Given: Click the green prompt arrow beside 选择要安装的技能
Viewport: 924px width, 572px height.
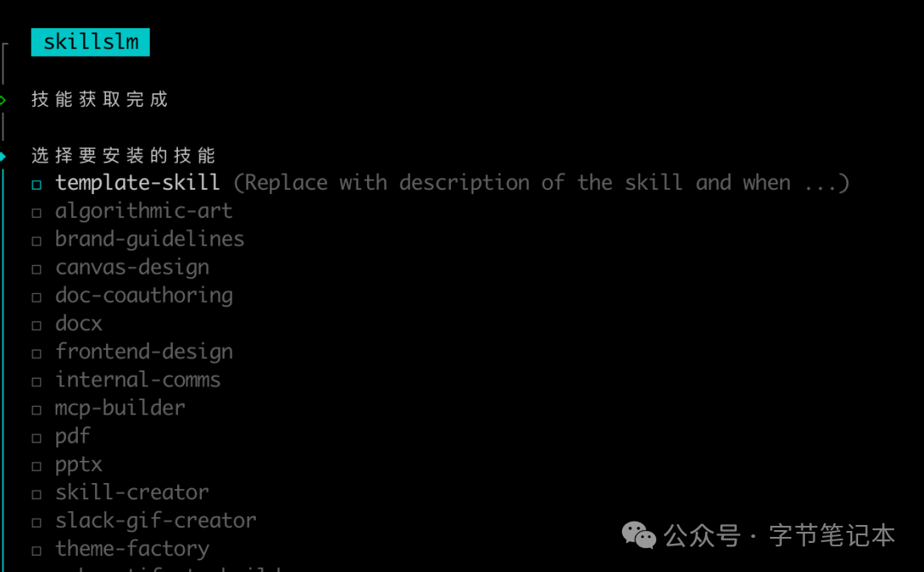Looking at the screenshot, I should (3, 156).
